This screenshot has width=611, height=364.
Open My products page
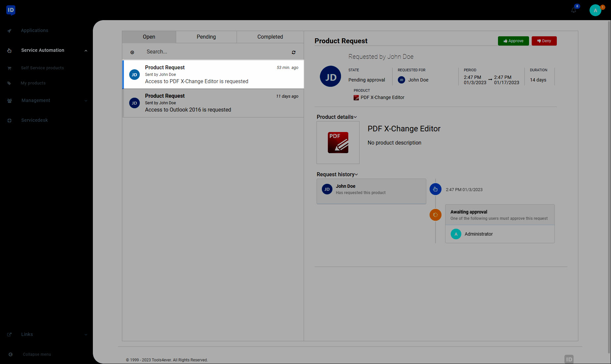(33, 83)
